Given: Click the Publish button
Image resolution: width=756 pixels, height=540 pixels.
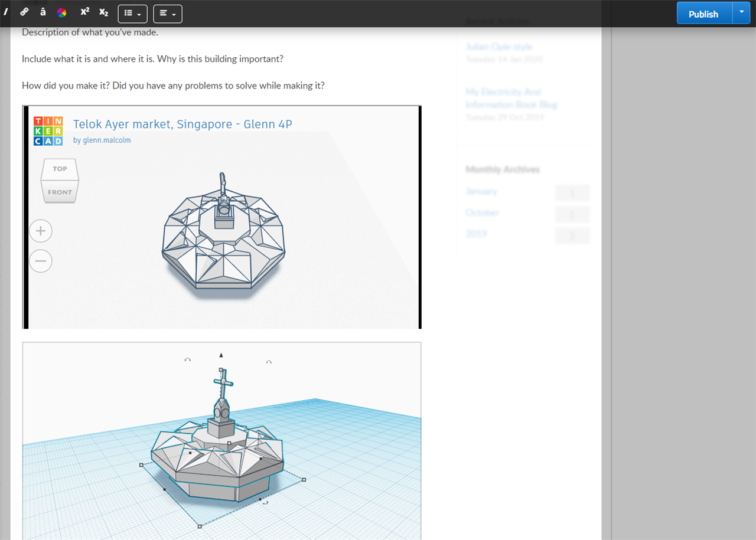Looking at the screenshot, I should 703,14.
